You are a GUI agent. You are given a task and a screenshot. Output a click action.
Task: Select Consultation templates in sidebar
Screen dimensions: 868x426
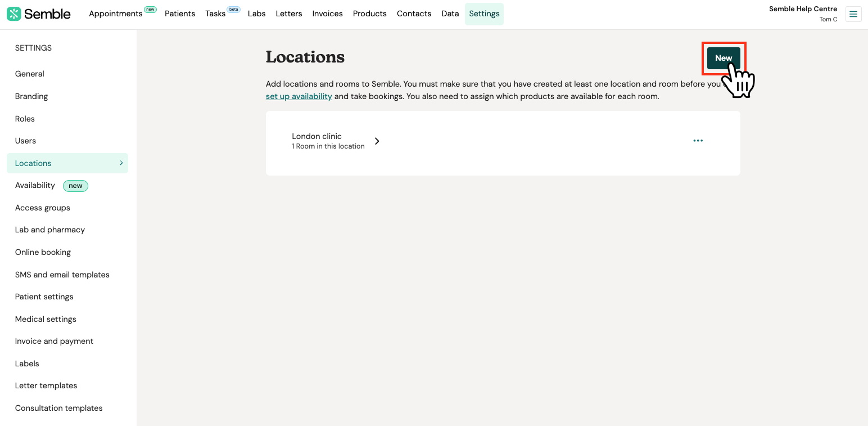click(x=59, y=408)
